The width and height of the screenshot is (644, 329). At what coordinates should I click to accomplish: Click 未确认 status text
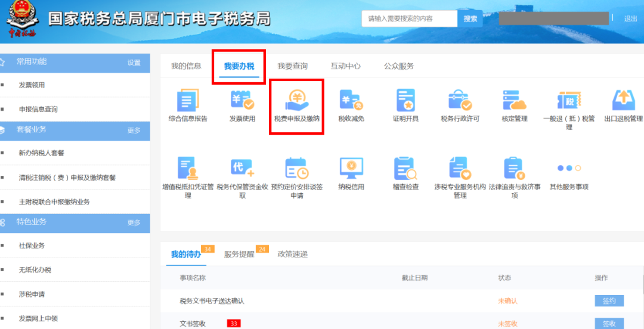(507, 301)
